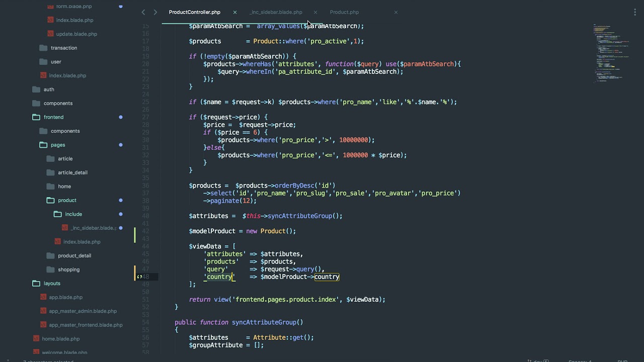Collapse the frontend folder

[36, 117]
